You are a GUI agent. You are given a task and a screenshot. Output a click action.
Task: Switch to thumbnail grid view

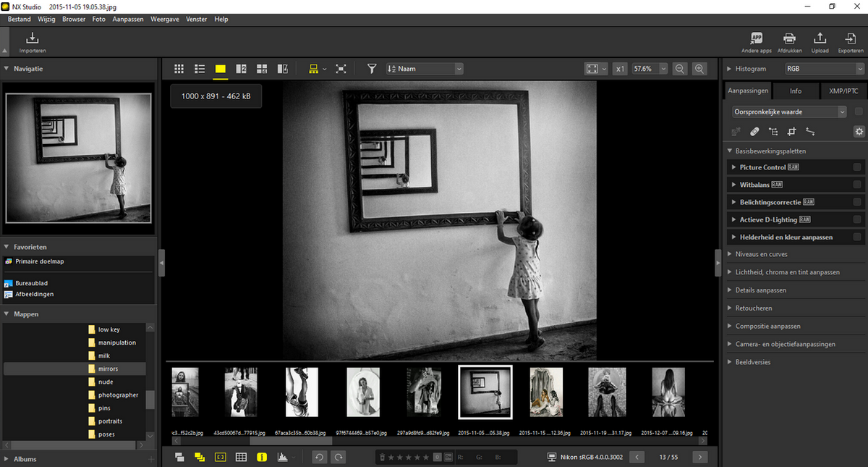coord(179,69)
